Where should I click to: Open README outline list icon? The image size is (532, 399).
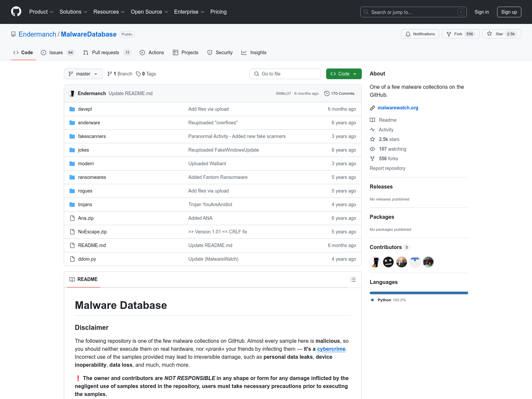click(x=353, y=280)
